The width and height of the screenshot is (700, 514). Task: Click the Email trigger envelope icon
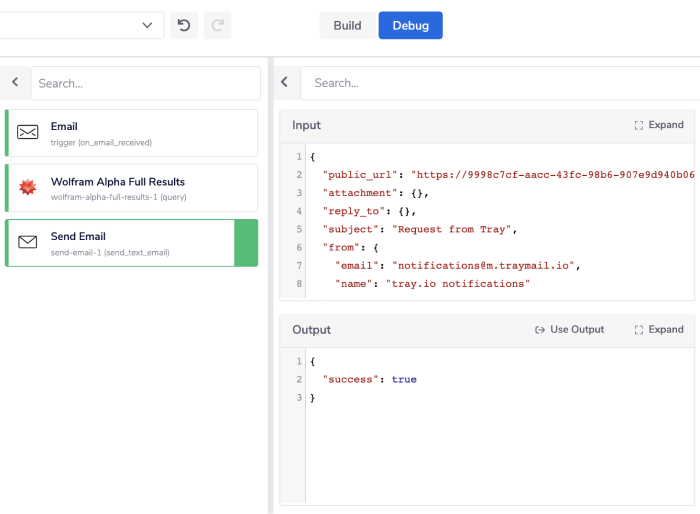[28, 132]
